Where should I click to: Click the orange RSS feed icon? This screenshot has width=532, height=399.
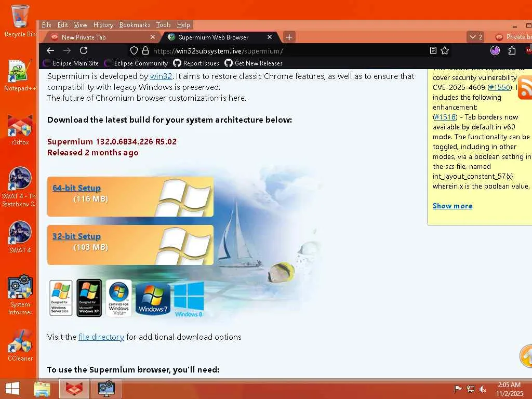(525, 87)
